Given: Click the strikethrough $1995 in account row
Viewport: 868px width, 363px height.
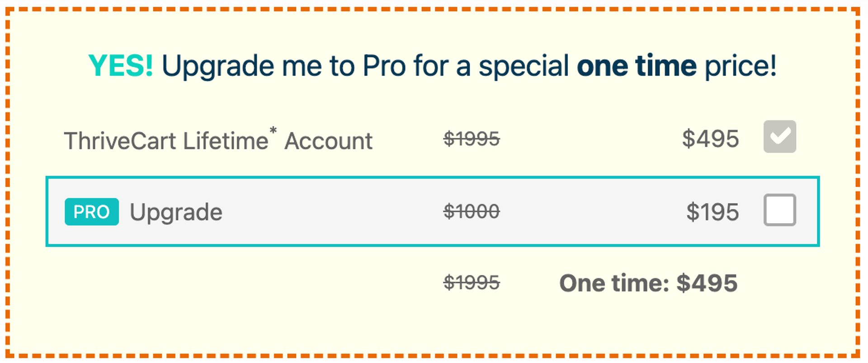Looking at the screenshot, I should click(471, 139).
